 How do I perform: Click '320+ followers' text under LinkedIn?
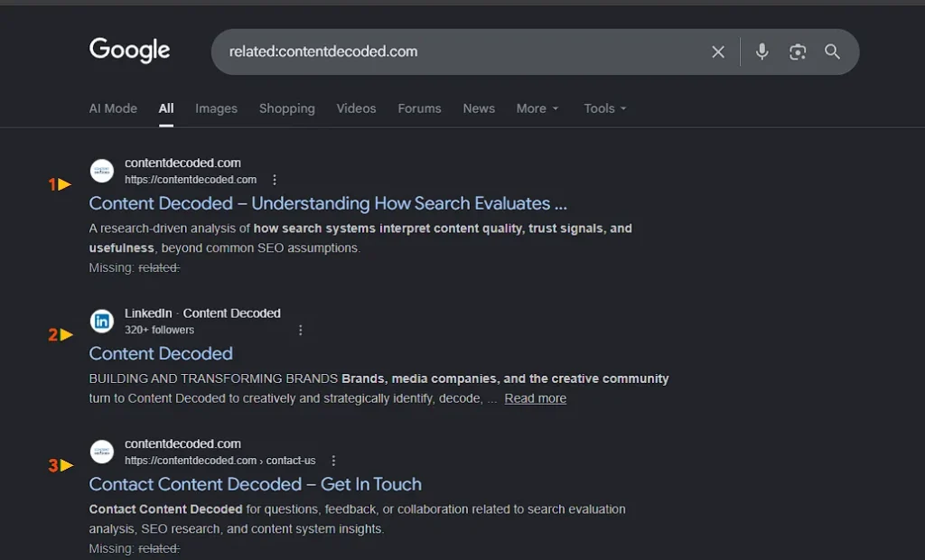(x=159, y=330)
